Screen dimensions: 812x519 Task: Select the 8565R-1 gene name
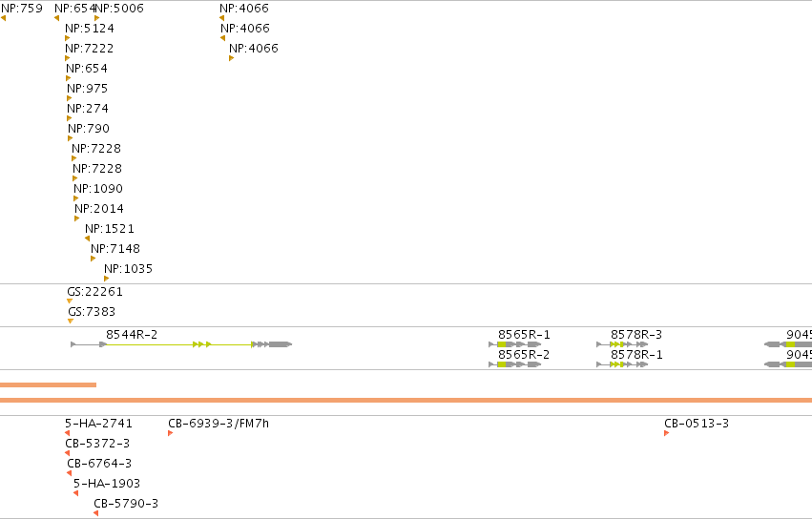(524, 335)
